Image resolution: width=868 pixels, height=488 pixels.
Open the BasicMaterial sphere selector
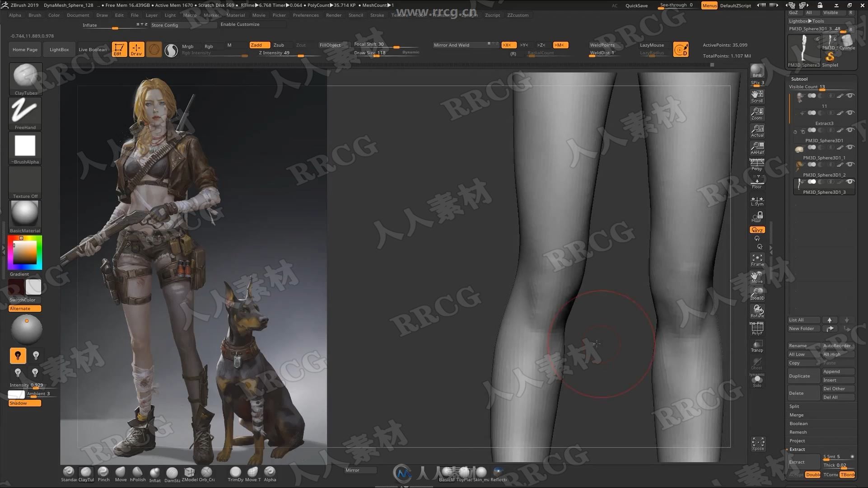click(x=25, y=216)
